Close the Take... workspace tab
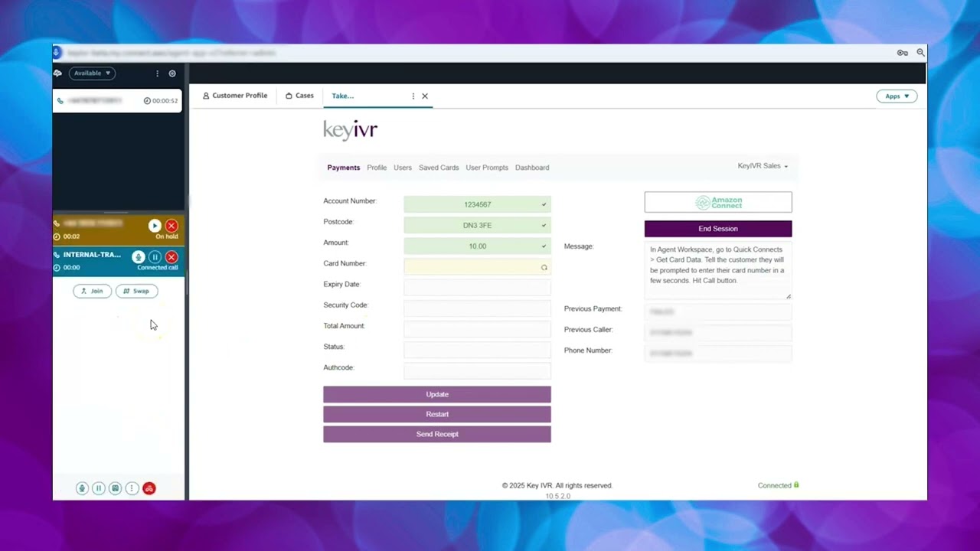 425,96
